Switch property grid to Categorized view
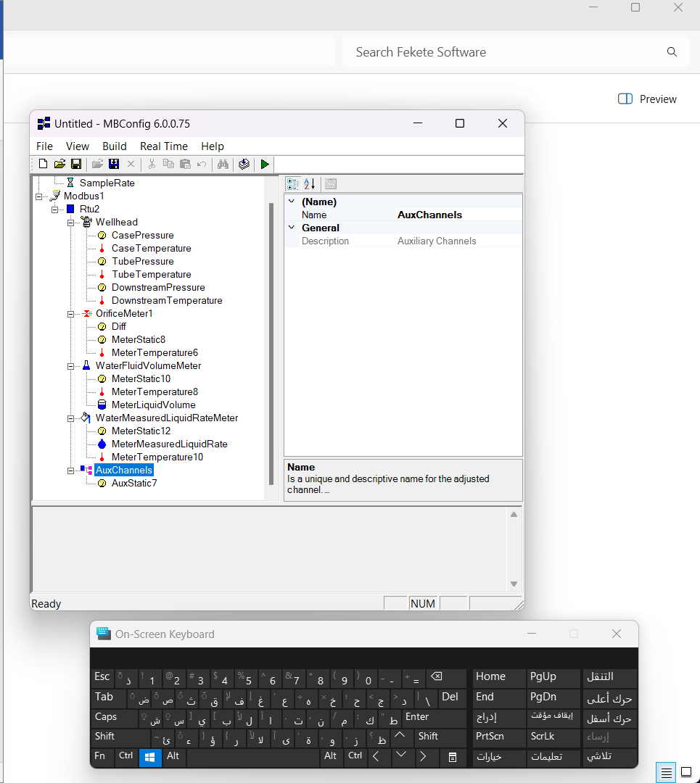 [292, 184]
